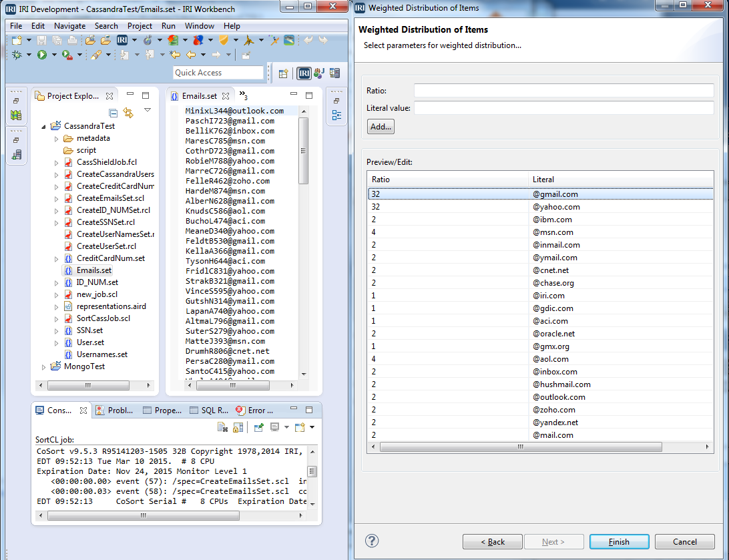Screen dimensions: 729x560
Task: Click the Debug bug icon
Action: click(17, 55)
